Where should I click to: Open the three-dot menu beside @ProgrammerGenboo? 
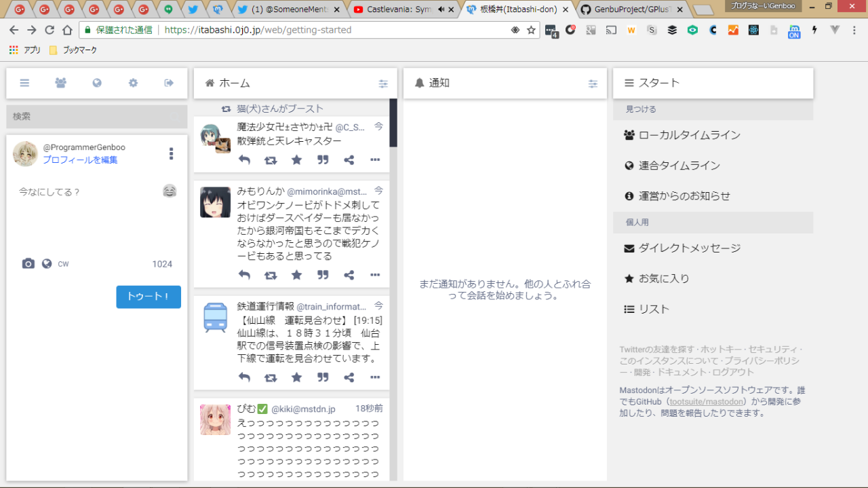[171, 154]
